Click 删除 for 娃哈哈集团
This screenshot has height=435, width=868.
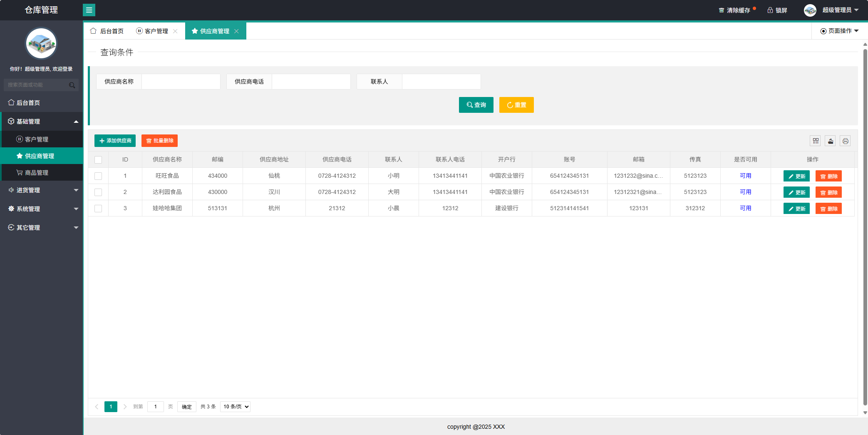[x=828, y=209]
